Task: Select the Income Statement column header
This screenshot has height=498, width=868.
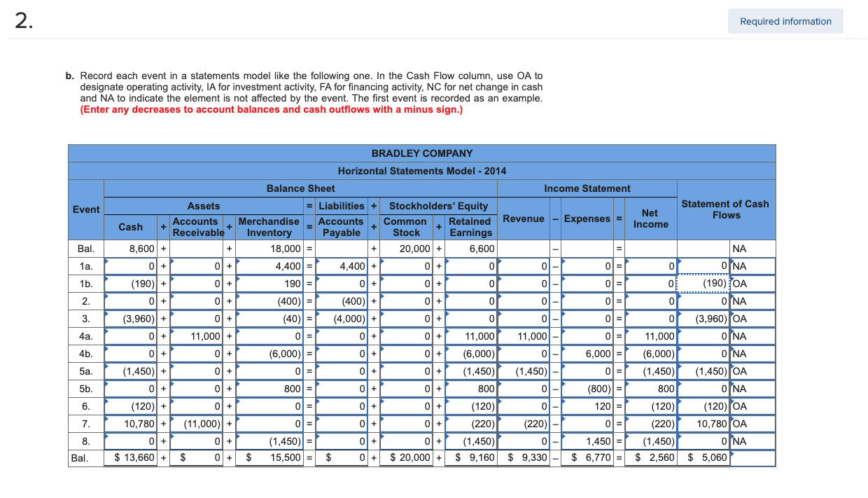Action: tap(587, 188)
